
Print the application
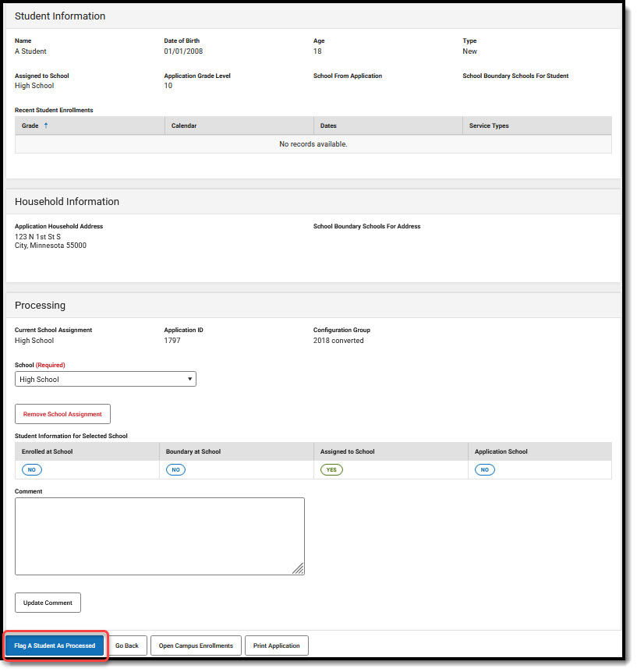pos(276,645)
